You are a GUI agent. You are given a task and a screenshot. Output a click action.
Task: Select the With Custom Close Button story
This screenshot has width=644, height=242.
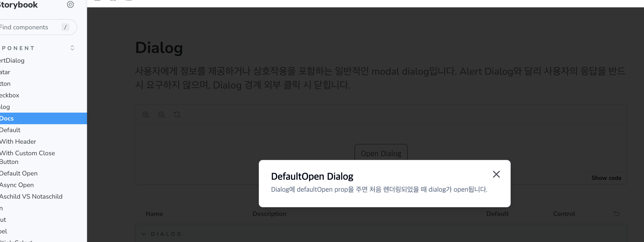coord(28,157)
